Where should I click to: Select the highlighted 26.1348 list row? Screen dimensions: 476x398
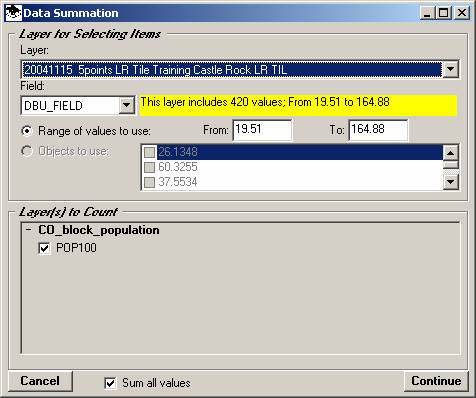click(x=299, y=152)
